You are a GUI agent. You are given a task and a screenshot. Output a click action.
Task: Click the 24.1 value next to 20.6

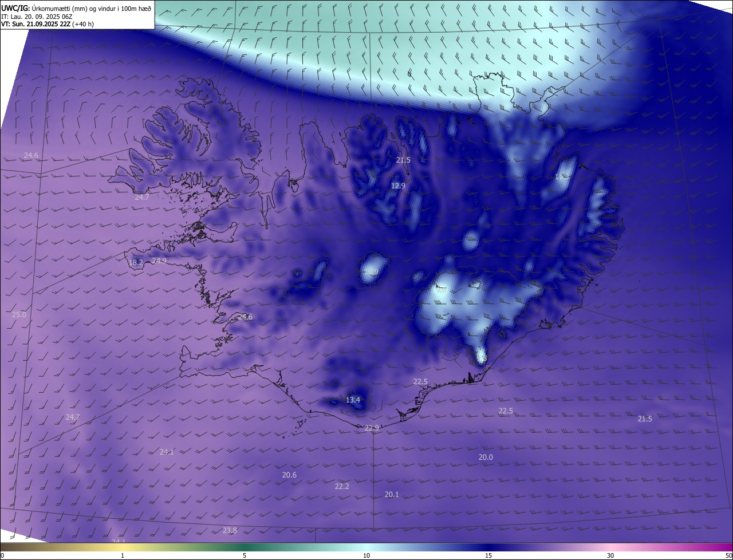(167, 452)
